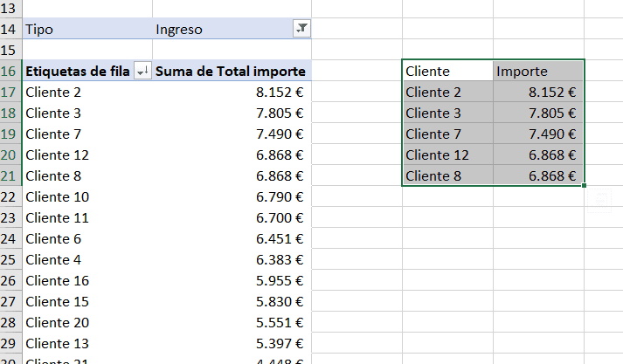This screenshot has width=623, height=364.
Task: Select Cliente 8 in the pivot table
Action: 87,175
